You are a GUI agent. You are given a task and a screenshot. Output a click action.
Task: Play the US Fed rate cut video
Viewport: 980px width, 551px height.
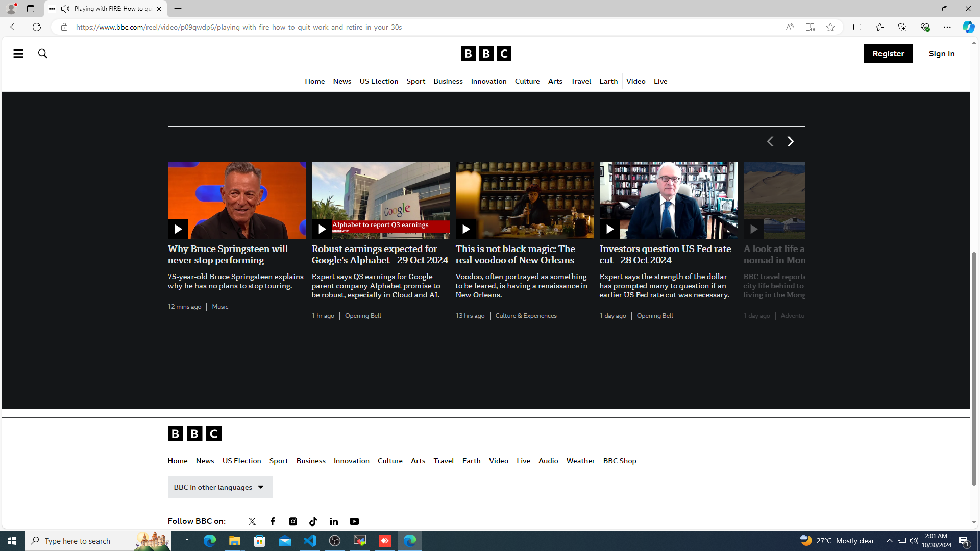click(609, 229)
